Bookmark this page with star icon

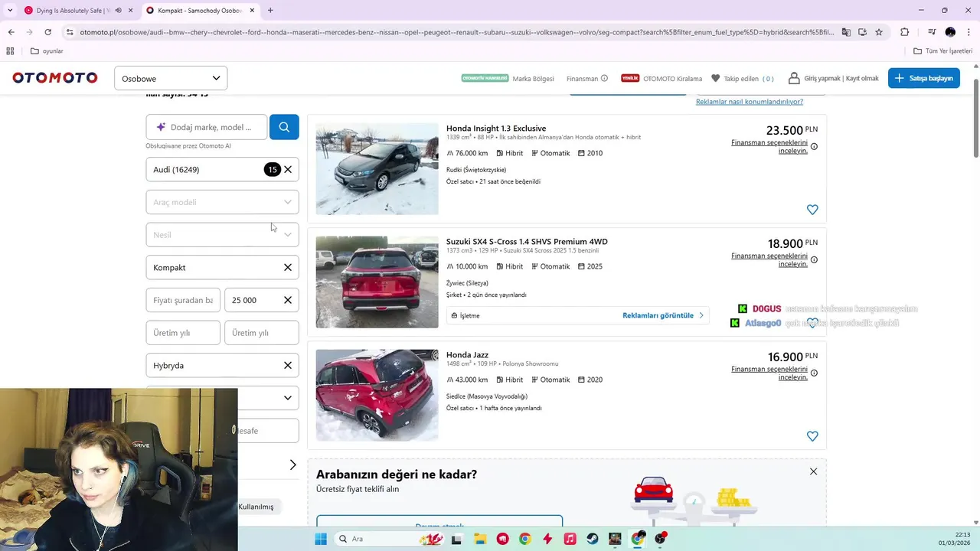point(879,32)
